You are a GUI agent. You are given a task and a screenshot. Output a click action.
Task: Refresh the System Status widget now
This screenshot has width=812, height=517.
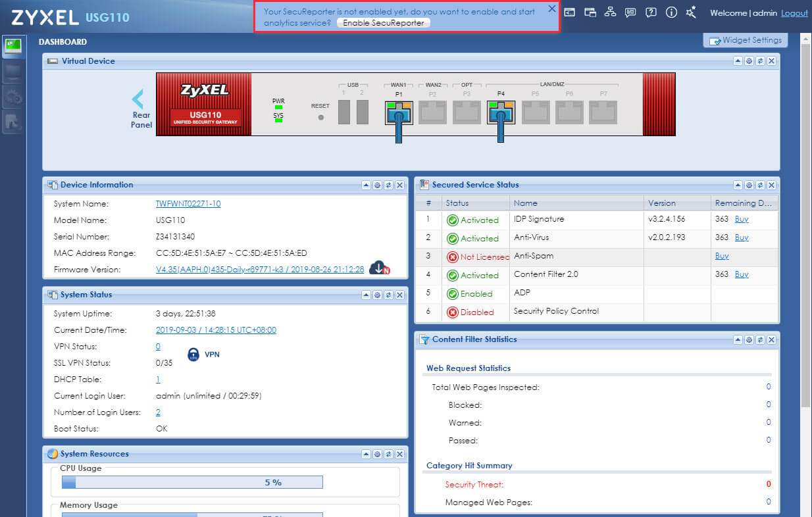(x=388, y=295)
